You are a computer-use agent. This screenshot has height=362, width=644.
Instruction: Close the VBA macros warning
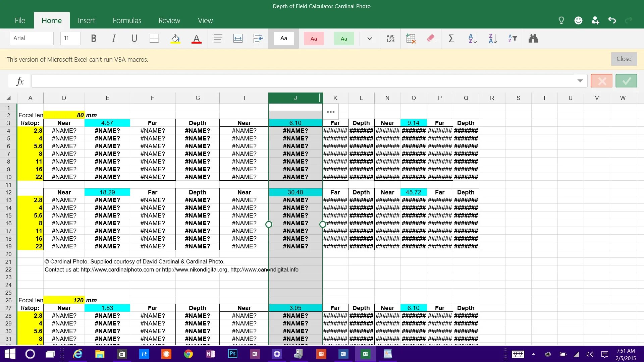tap(624, 59)
